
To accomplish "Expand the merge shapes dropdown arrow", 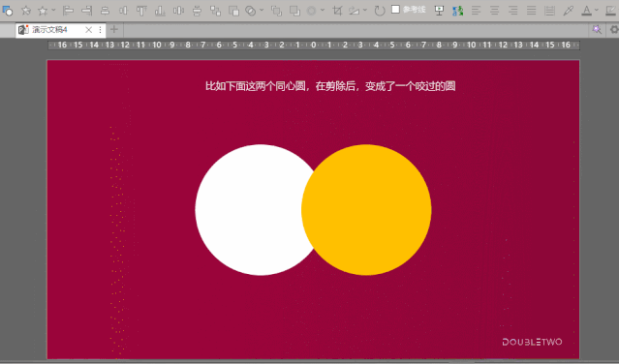I will click(x=262, y=11).
